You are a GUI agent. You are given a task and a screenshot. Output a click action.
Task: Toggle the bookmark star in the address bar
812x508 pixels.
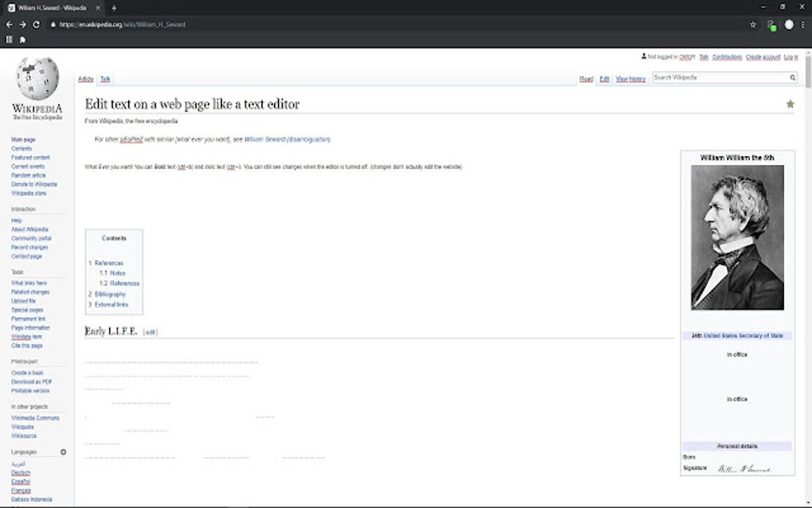point(751,24)
